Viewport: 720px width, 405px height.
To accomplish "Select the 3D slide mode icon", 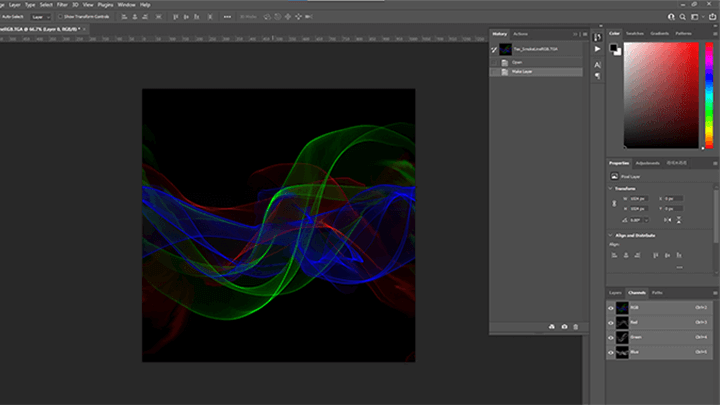I will [298, 17].
